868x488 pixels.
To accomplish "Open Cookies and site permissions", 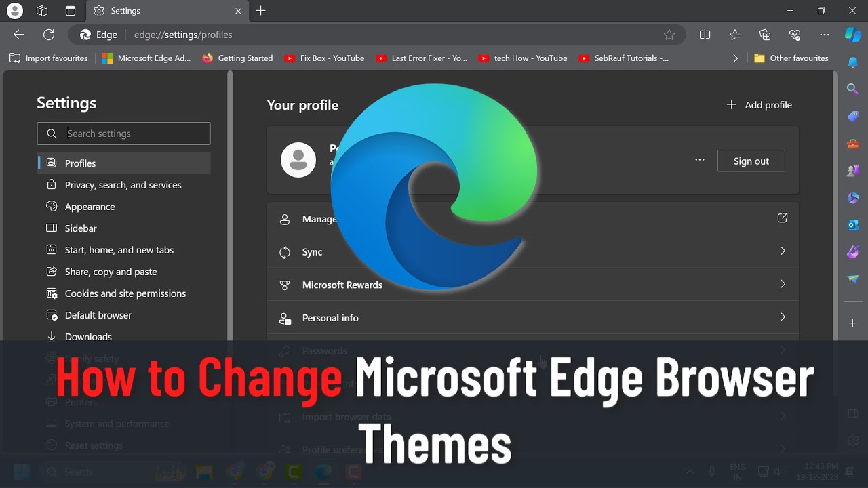I will [x=123, y=293].
